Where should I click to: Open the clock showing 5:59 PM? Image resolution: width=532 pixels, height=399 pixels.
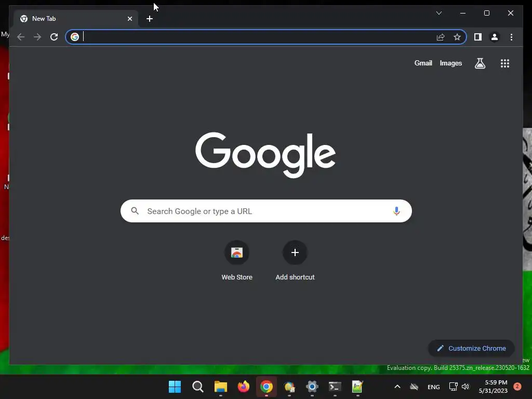[x=493, y=387]
